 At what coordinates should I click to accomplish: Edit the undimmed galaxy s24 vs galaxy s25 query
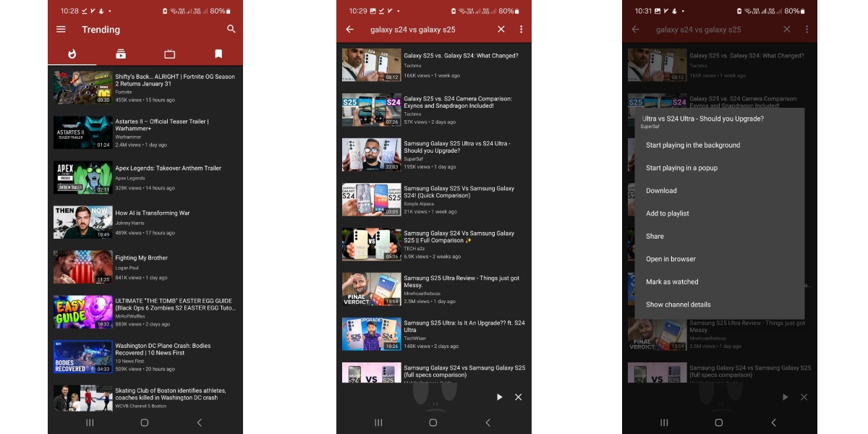pos(413,30)
